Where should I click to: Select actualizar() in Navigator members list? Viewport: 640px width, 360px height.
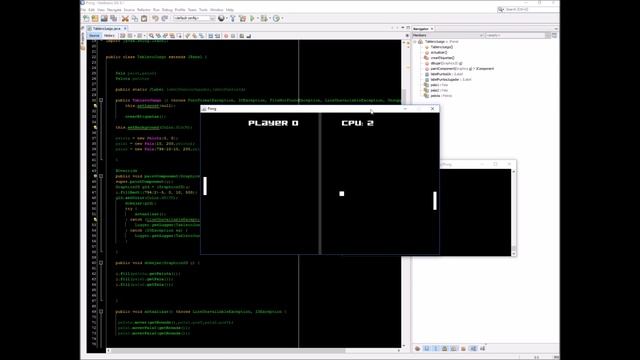click(439, 52)
